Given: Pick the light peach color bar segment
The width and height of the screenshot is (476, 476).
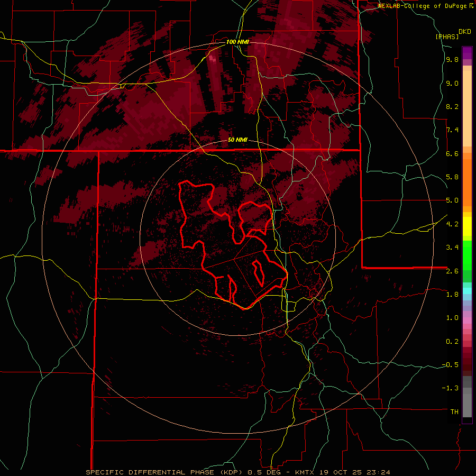Looking at the screenshot, I should (x=467, y=108).
